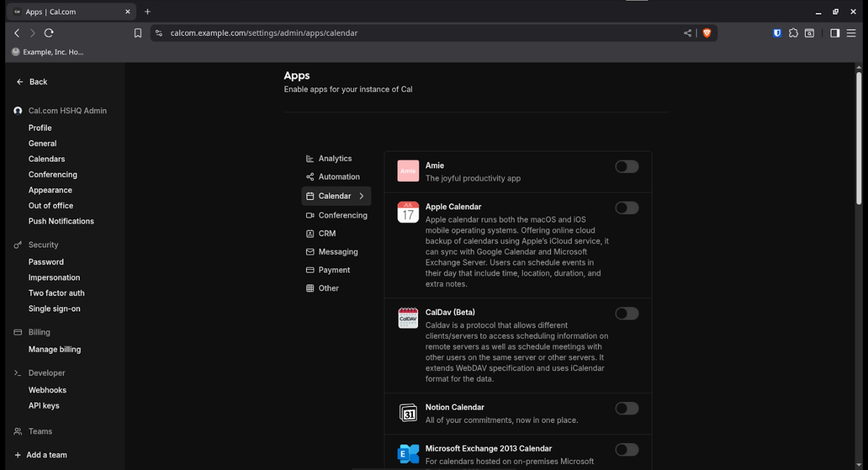Screen dimensions: 868x470
Task: Bookmark this page using bookmark icon
Action: point(138,33)
